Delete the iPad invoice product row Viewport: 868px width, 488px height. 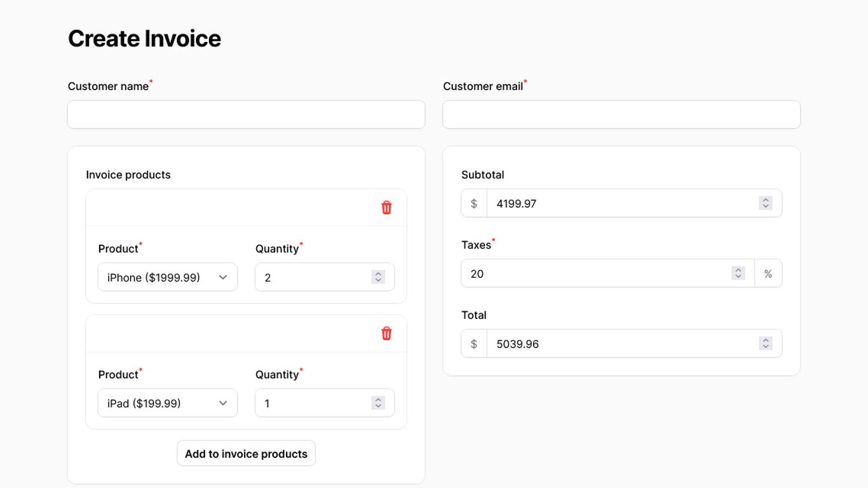tap(386, 334)
